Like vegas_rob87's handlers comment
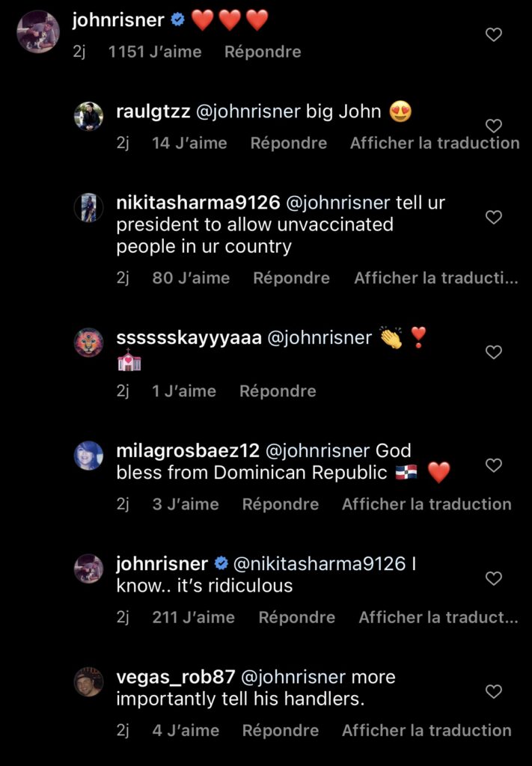The image size is (532, 766). coord(494,692)
